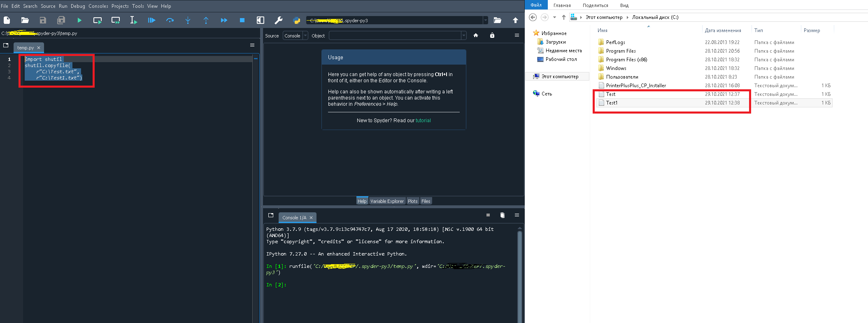Maximize current pane icon in toolbar
Viewport: 868px width, 323px height.
tap(260, 20)
